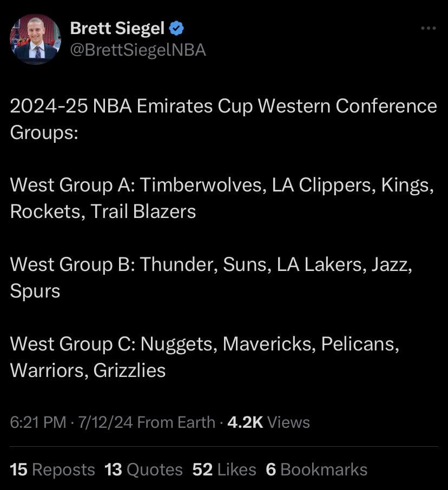The width and height of the screenshot is (448, 490).
Task: Click the word Spurs in the tweet
Action: pyautogui.click(x=35, y=291)
